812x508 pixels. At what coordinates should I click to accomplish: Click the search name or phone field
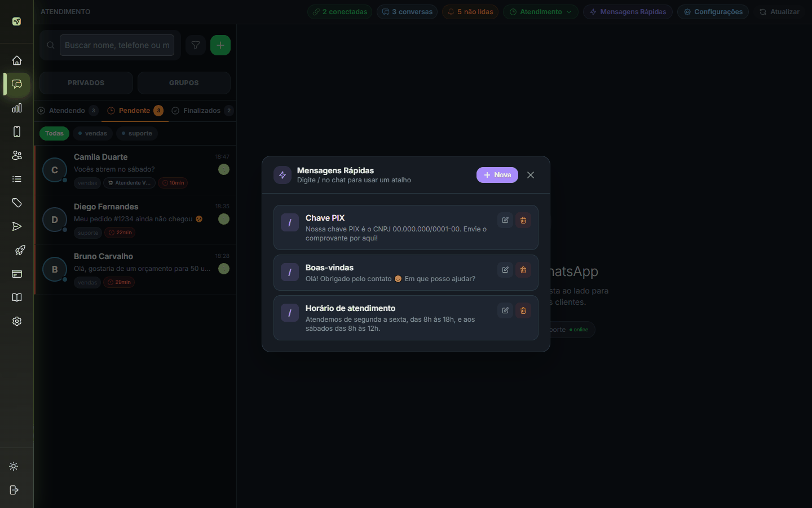pyautogui.click(x=117, y=45)
